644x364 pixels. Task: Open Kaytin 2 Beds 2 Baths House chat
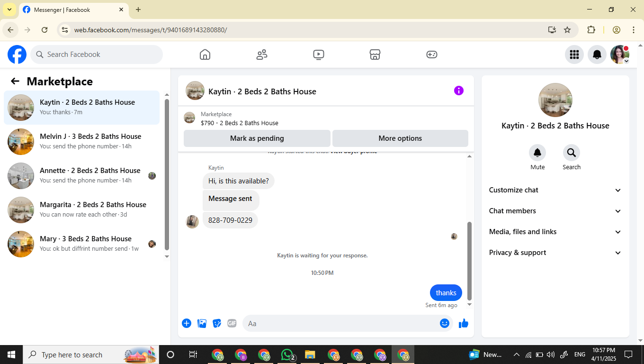click(x=81, y=108)
